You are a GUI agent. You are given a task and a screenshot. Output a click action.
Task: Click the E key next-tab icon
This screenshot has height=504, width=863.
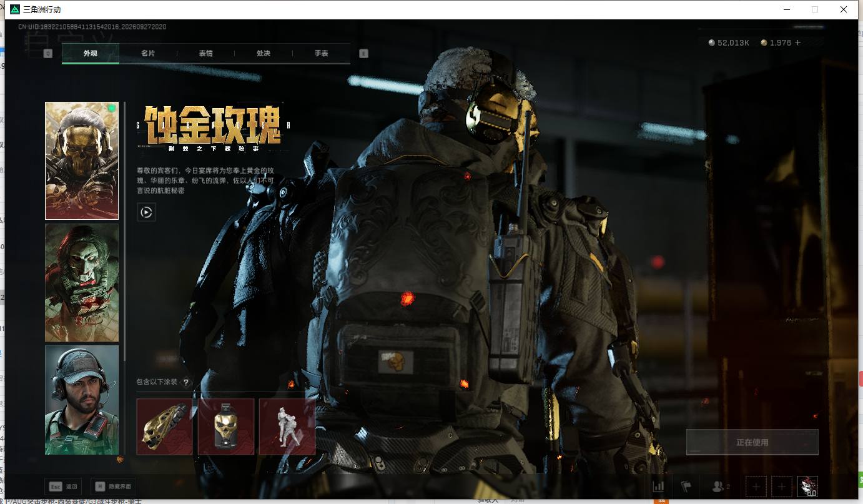[x=364, y=54]
